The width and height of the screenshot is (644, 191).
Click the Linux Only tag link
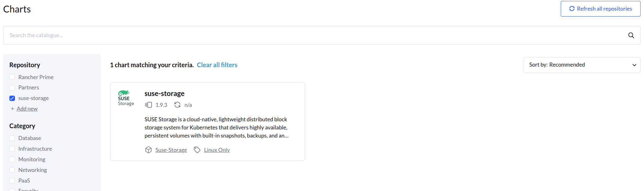pyautogui.click(x=217, y=150)
